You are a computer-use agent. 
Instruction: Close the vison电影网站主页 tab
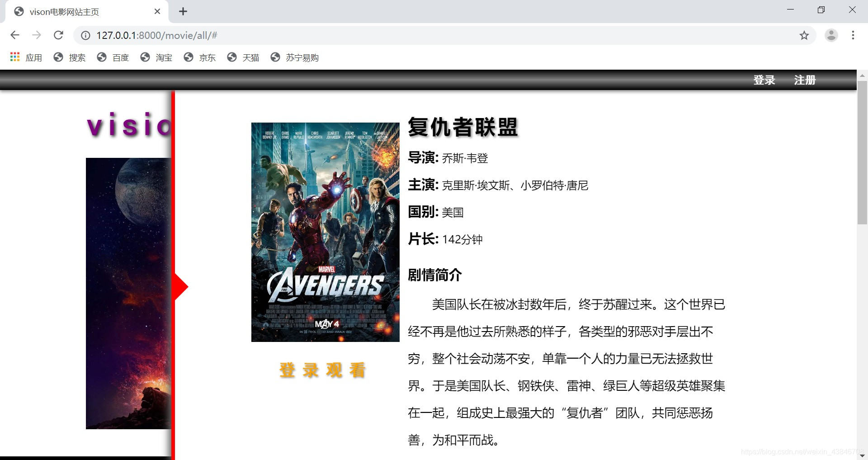(157, 11)
